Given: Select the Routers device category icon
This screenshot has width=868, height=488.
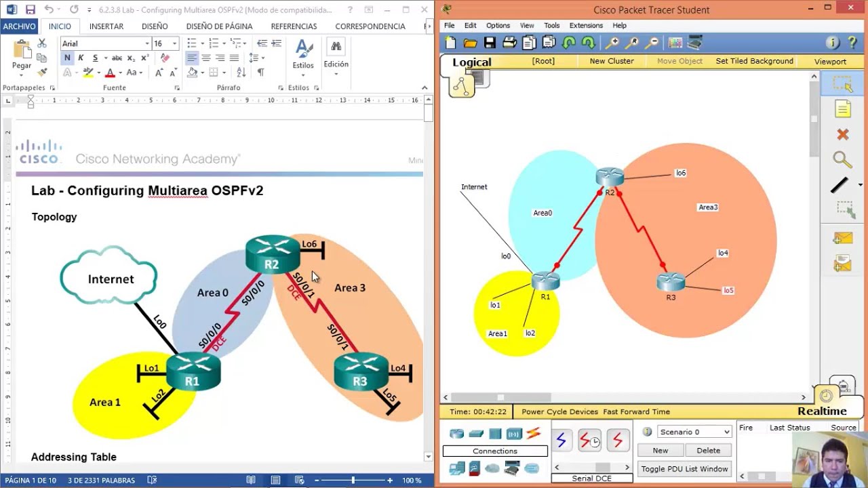Looking at the screenshot, I should pyautogui.click(x=456, y=434).
